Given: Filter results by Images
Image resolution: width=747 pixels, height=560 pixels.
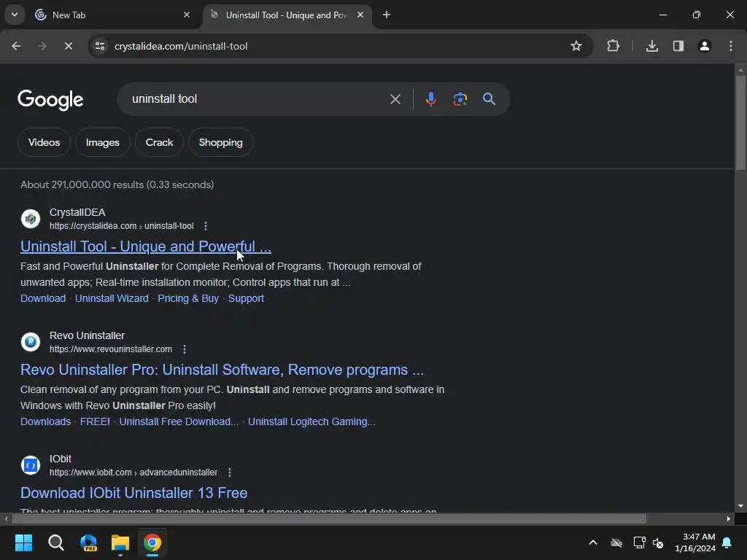Looking at the screenshot, I should (102, 142).
